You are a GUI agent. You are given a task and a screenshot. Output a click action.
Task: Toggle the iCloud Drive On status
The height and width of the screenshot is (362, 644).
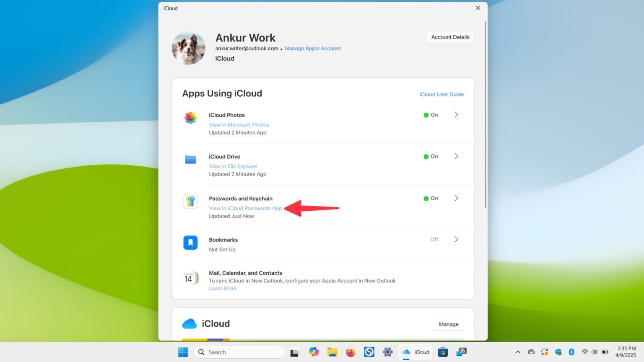(431, 156)
